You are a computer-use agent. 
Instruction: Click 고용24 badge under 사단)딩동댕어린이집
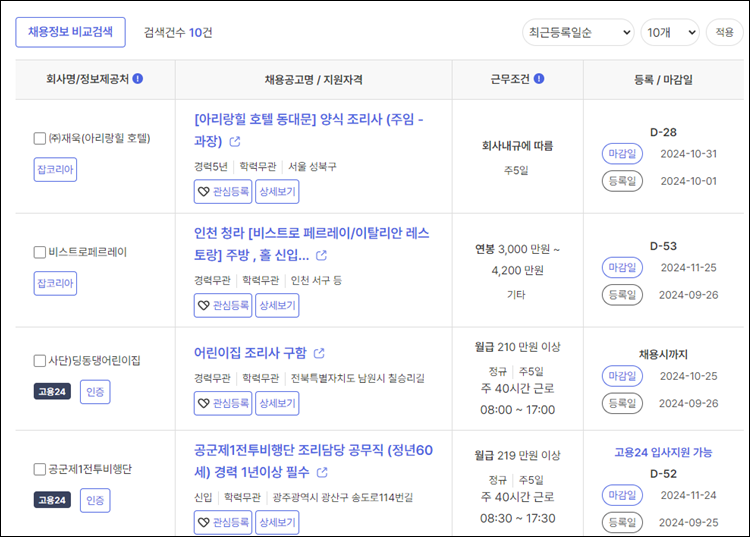pos(52,392)
